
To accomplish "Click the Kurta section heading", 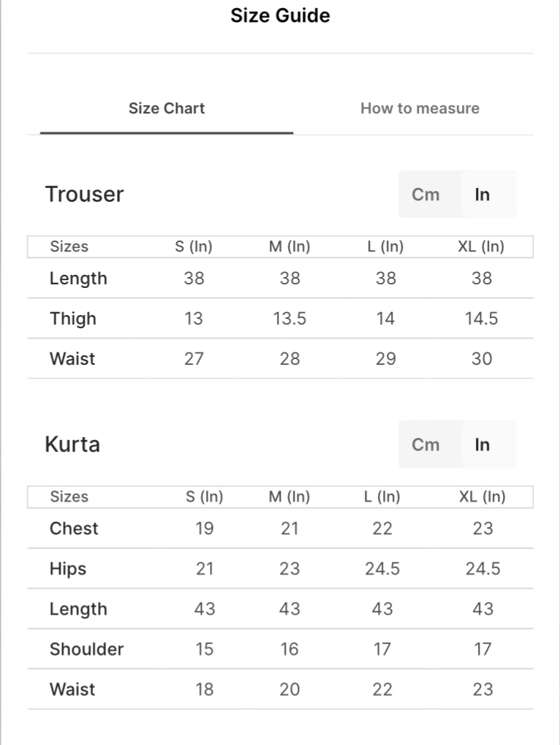I will [x=72, y=445].
